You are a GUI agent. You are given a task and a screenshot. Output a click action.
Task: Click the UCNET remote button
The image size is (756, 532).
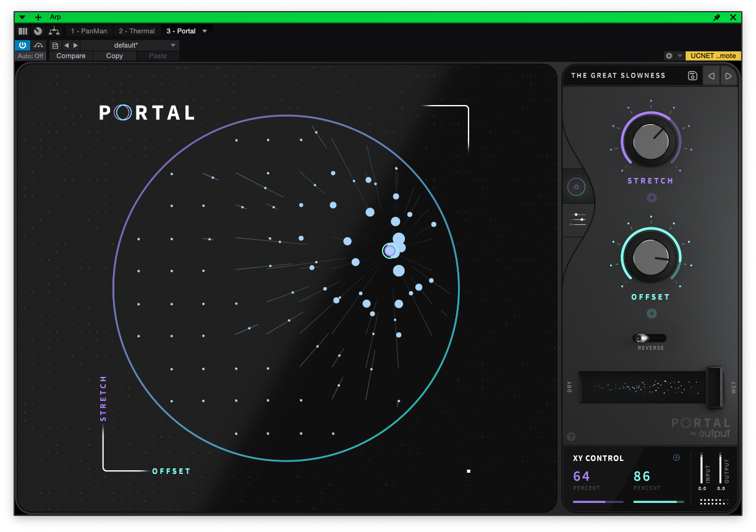click(713, 56)
